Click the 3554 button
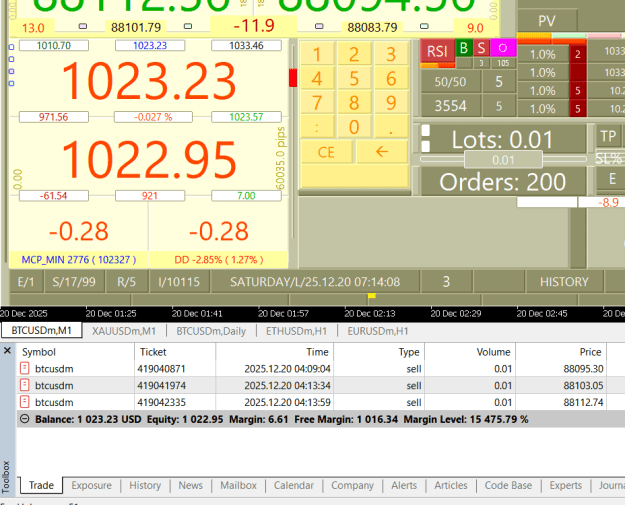Image resolution: width=625 pixels, height=505 pixels. pyautogui.click(x=450, y=106)
